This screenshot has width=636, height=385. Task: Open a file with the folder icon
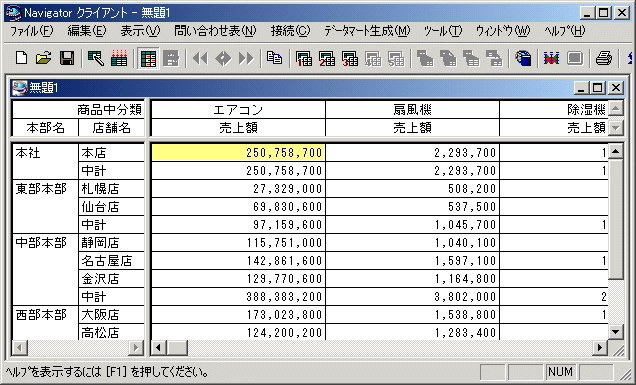coord(44,58)
